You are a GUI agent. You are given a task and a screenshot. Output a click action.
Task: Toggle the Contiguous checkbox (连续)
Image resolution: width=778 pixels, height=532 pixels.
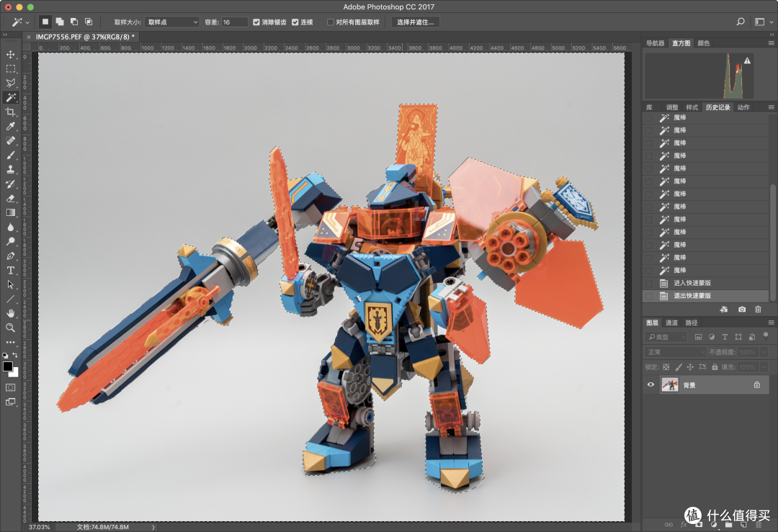[295, 22]
